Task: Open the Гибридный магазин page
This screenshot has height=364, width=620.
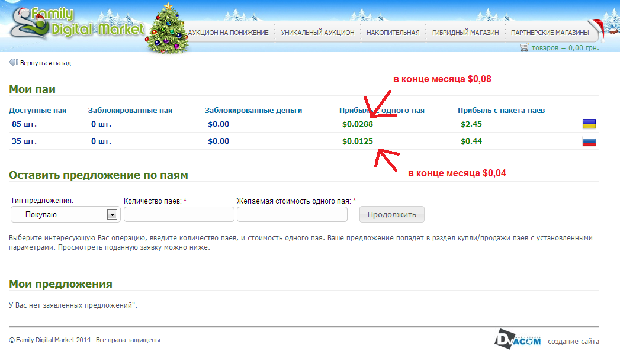Action: tap(465, 33)
